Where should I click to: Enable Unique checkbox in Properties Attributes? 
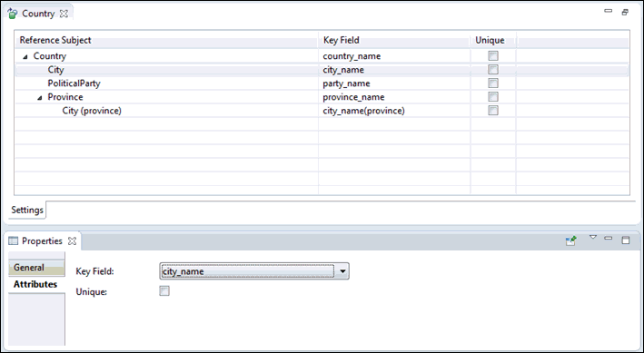pyautogui.click(x=164, y=291)
